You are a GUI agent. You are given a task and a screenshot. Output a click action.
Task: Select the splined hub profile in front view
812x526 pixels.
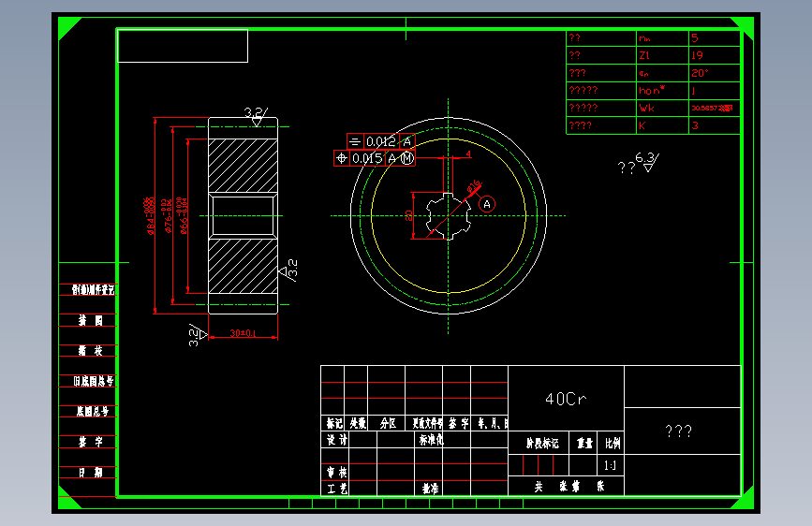pyautogui.click(x=449, y=216)
